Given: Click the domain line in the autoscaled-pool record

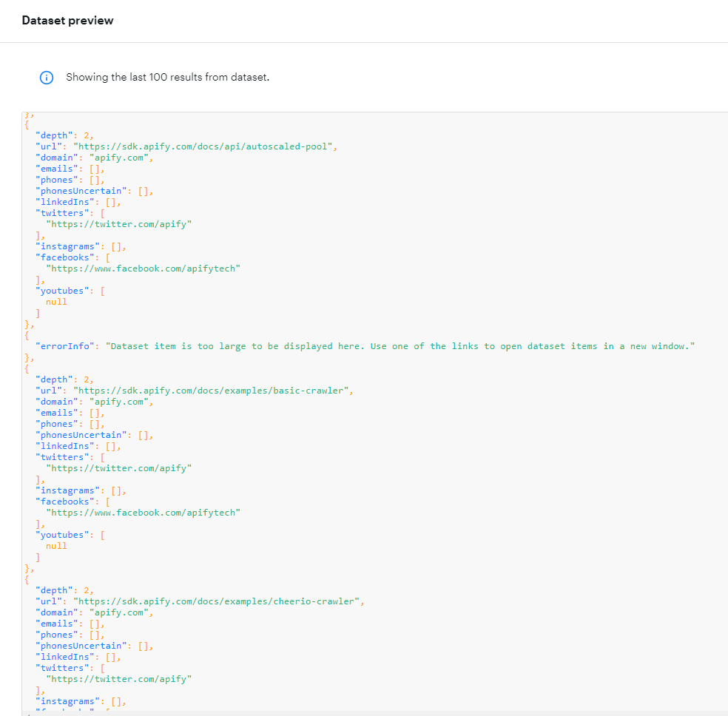Looking at the screenshot, I should [x=94, y=158].
